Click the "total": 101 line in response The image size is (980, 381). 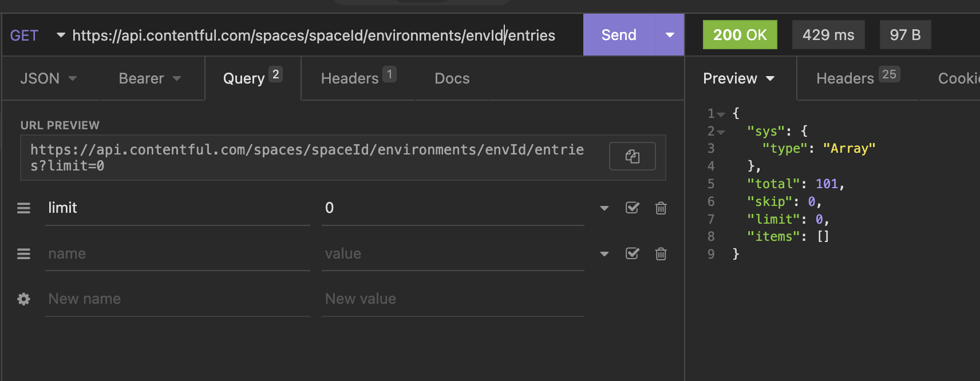click(x=796, y=184)
